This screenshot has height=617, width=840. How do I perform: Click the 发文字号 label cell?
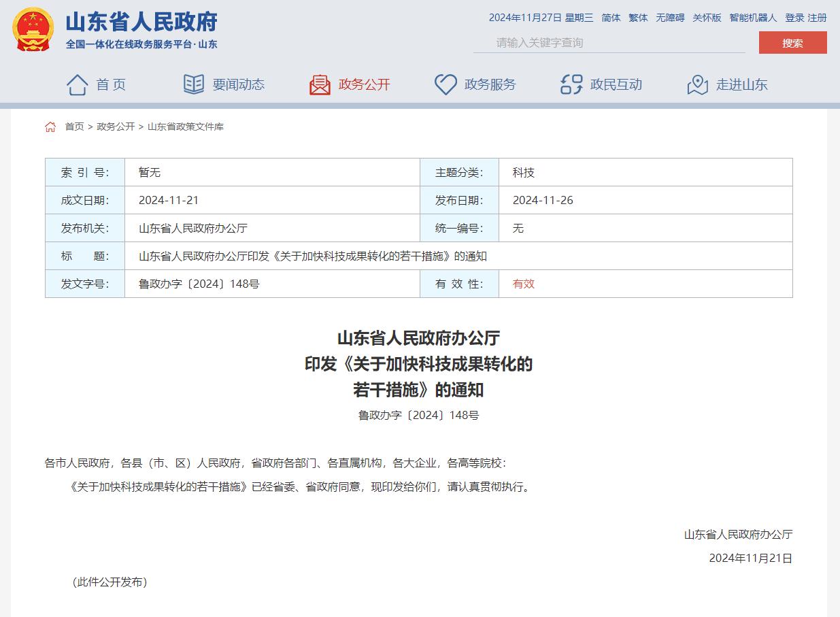click(x=85, y=284)
